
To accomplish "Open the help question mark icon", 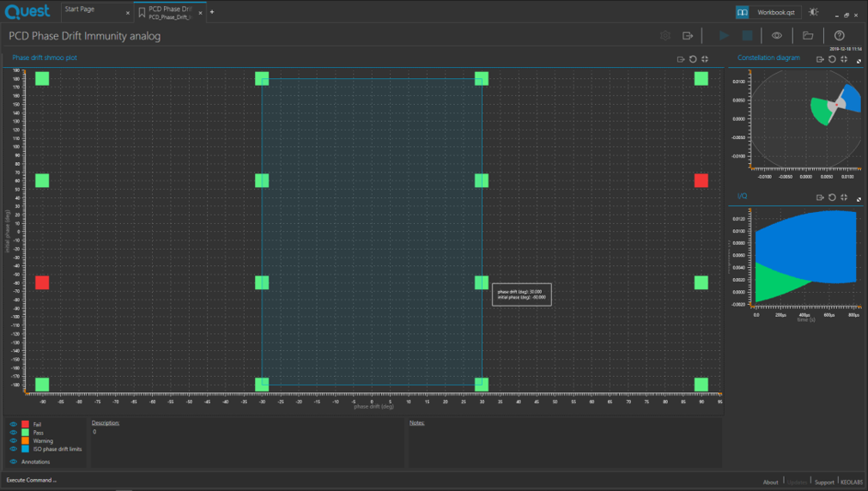I will [839, 36].
